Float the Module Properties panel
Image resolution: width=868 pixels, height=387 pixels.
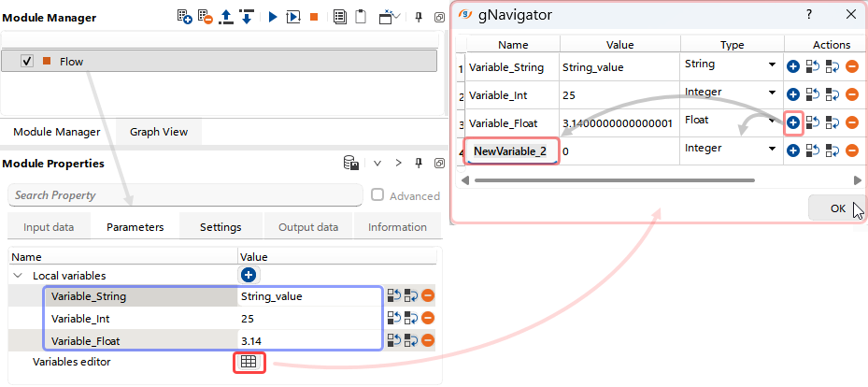coord(439,164)
